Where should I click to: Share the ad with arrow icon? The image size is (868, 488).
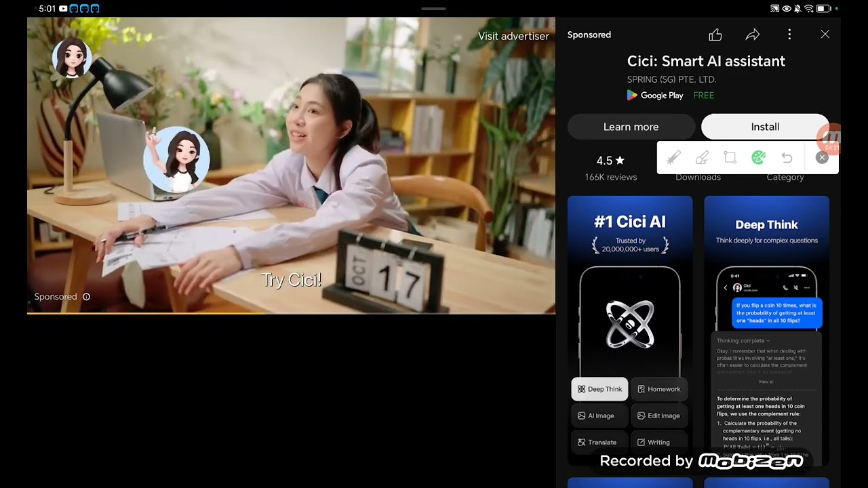[752, 35]
